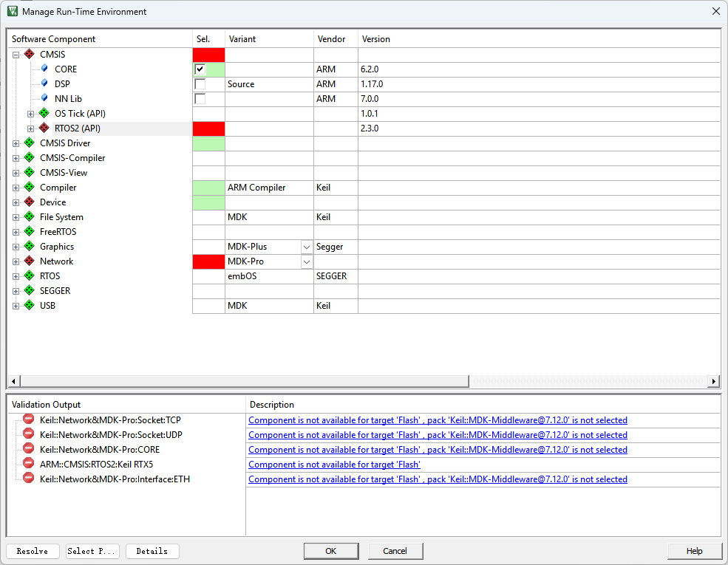This screenshot has height=565, width=728.
Task: Click the error icon for MDK-Pro:CORE validation entry
Action: [28, 449]
